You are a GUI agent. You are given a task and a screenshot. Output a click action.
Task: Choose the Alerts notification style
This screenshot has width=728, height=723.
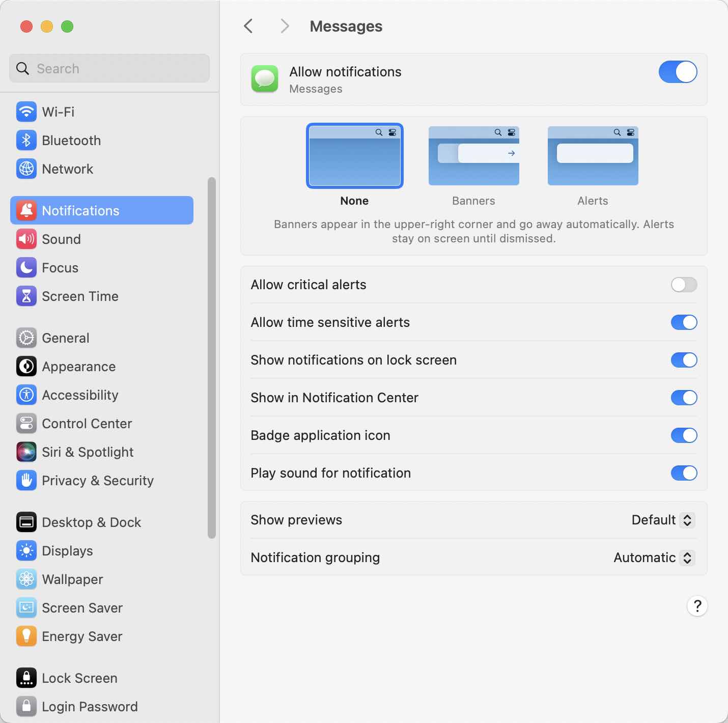593,156
